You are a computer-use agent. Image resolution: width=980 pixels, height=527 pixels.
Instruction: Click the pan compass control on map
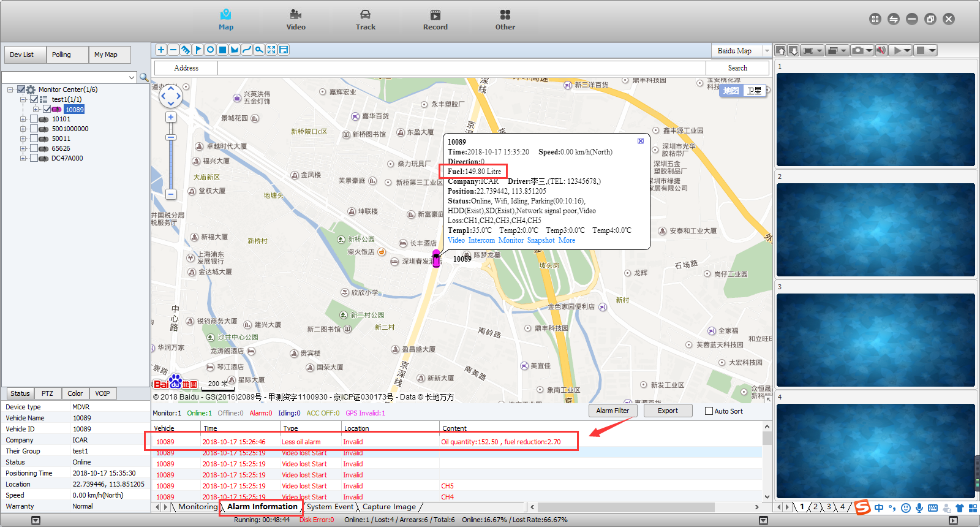click(171, 96)
